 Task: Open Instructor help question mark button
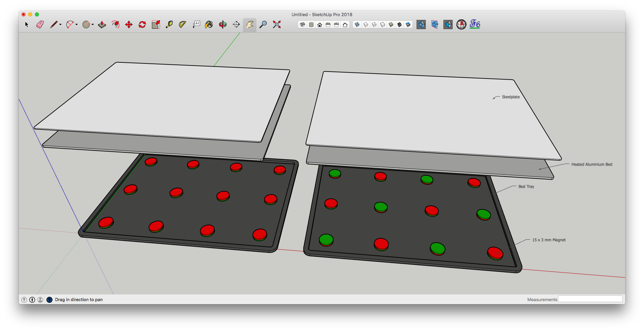point(49,300)
